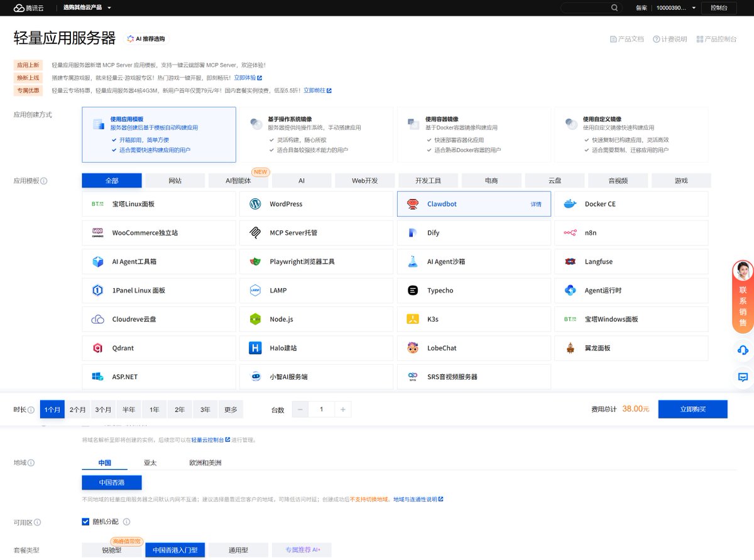Open the 联系销售 contact sales widget
The image size is (754, 560).
pyautogui.click(x=743, y=296)
